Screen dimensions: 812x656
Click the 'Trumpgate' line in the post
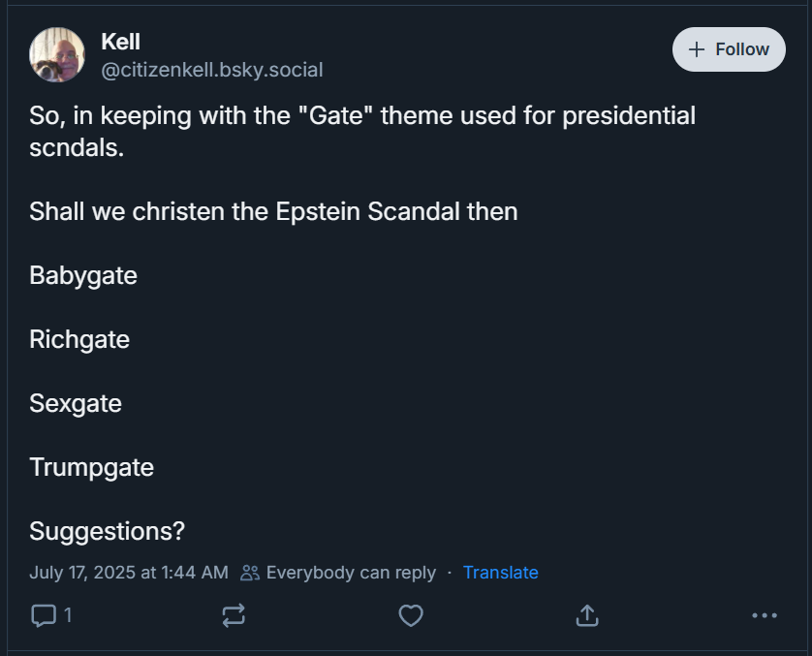pos(92,467)
